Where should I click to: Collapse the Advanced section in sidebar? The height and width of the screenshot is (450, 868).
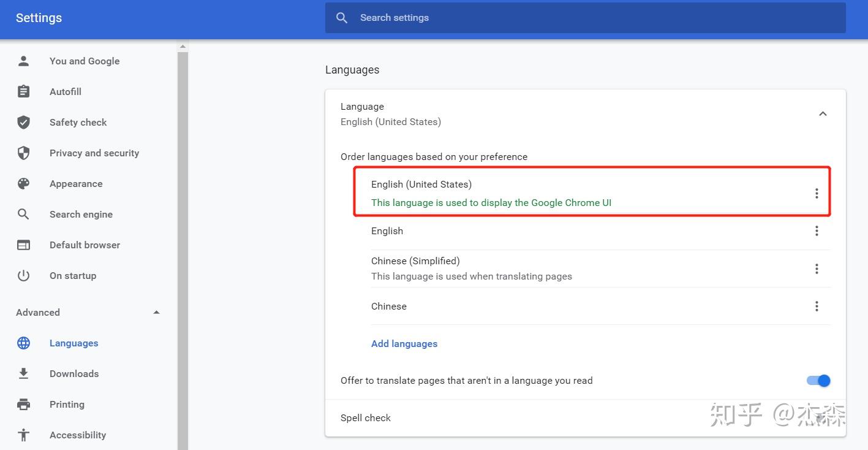[x=156, y=312]
